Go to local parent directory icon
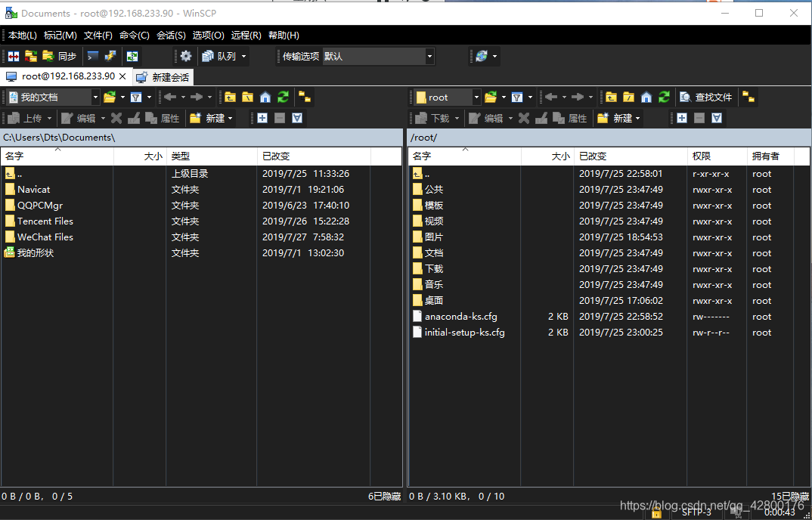The height and width of the screenshot is (520, 812). [231, 97]
